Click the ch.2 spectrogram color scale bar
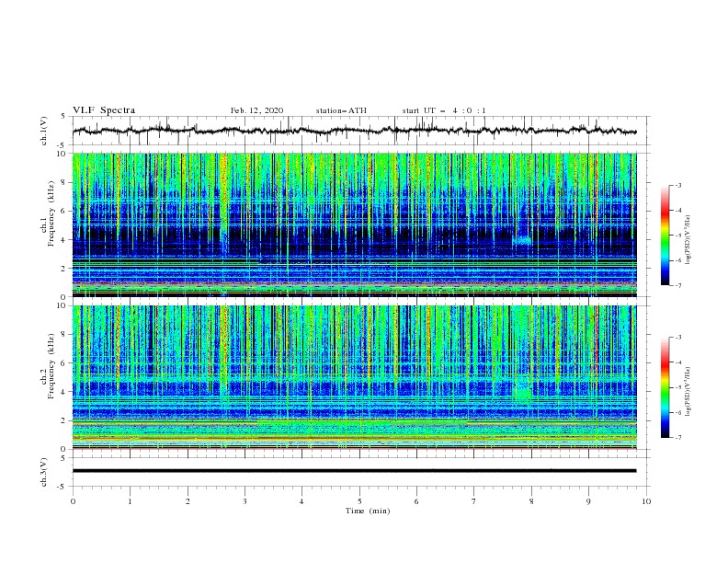The width and height of the screenshot is (728, 563). (x=665, y=387)
